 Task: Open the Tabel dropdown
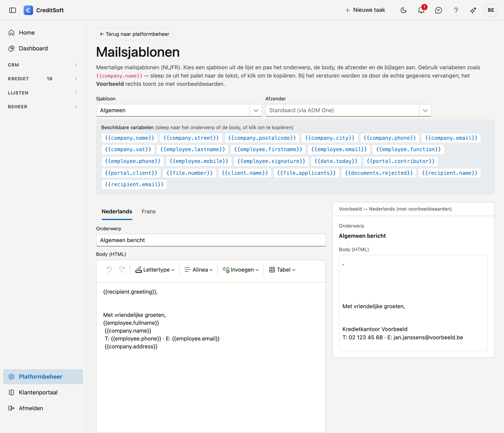(x=282, y=270)
